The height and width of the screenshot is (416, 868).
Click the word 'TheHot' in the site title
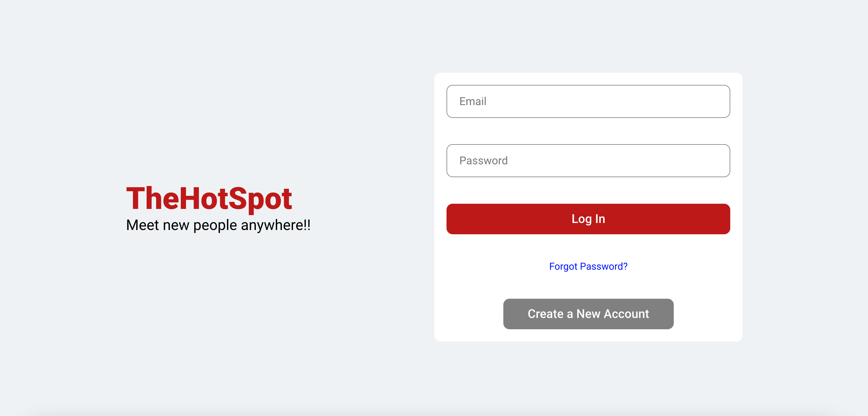point(177,199)
